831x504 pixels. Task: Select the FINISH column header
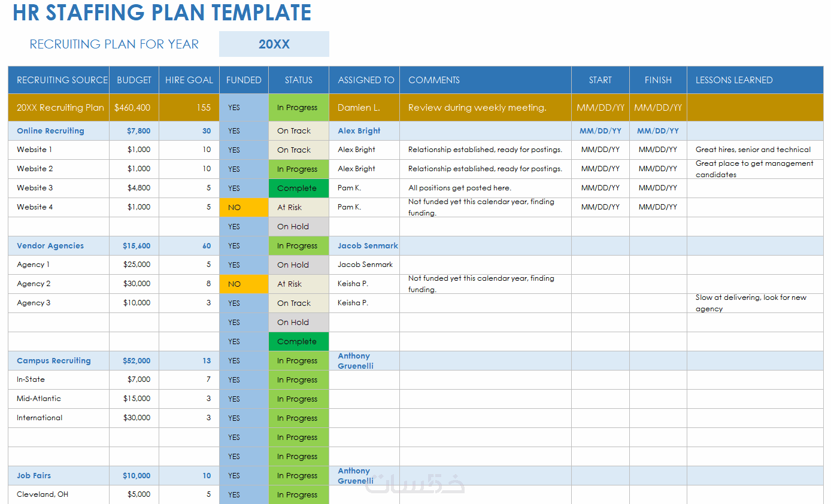coord(658,80)
